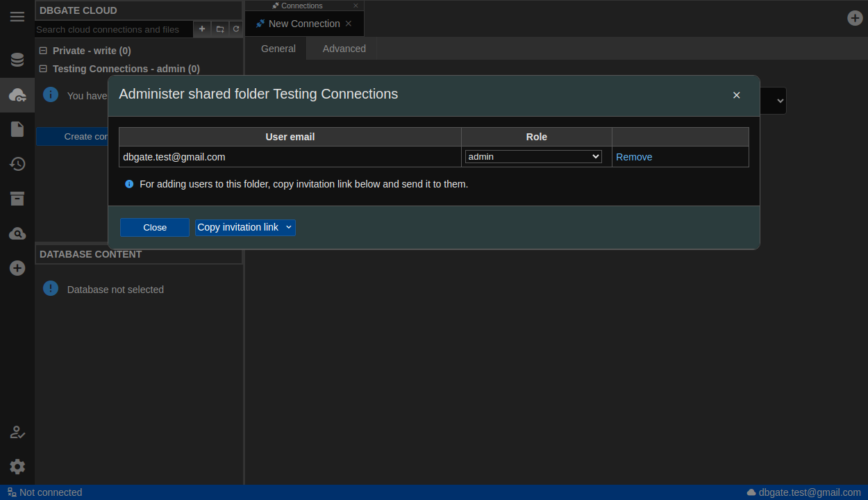Open the hamburger menu icon

pyautogui.click(x=17, y=17)
